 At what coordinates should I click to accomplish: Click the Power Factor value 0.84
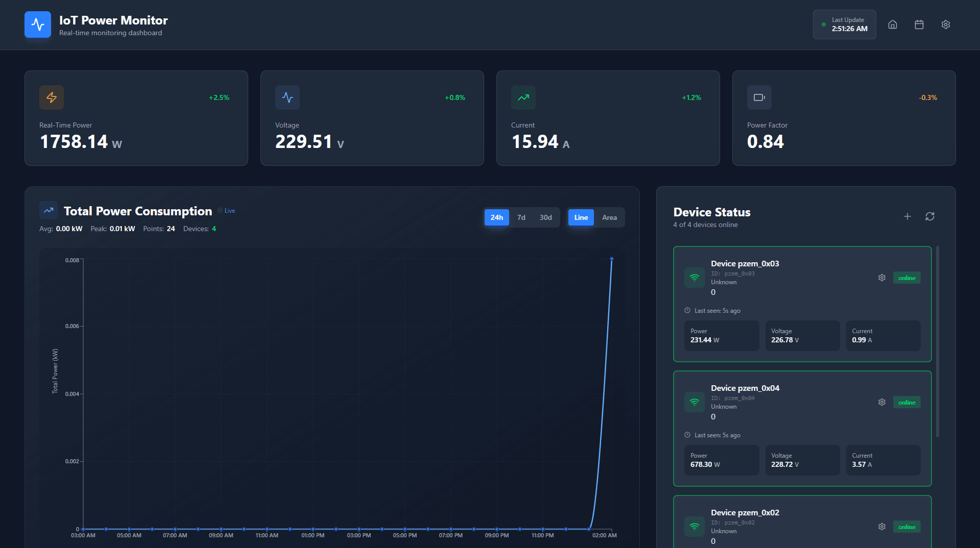point(766,141)
